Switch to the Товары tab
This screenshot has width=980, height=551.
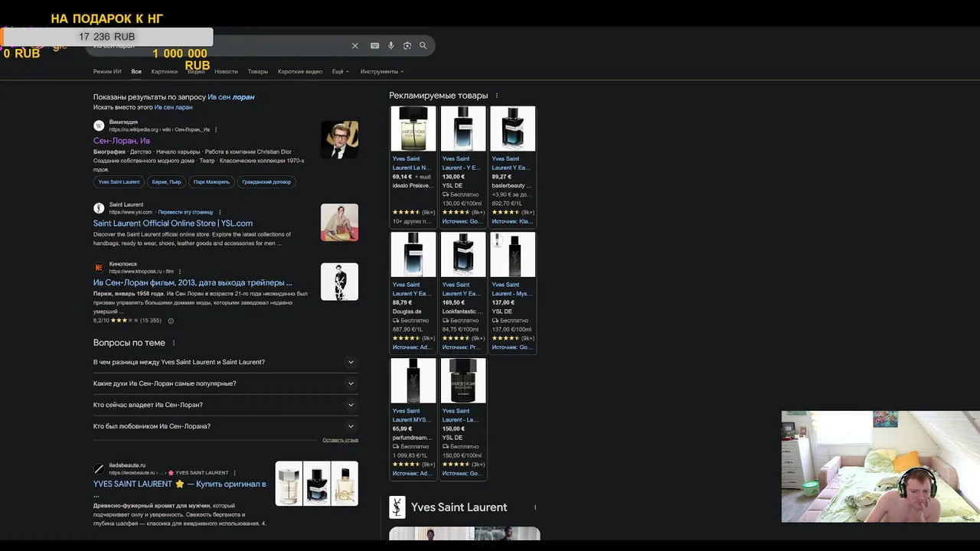(x=258, y=71)
